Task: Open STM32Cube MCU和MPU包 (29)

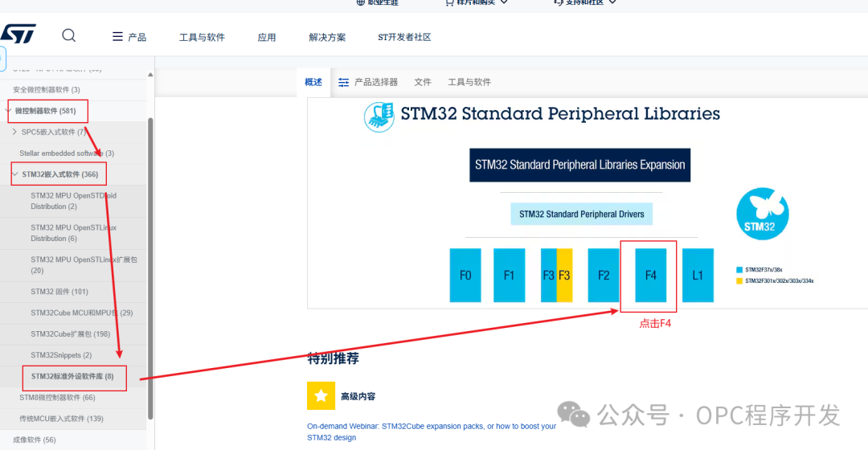Action: pyautogui.click(x=81, y=313)
